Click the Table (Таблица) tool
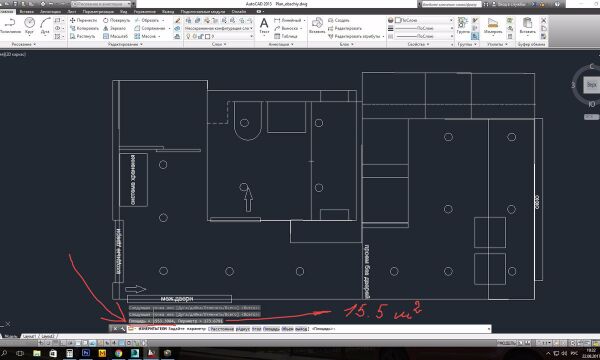600x360 pixels. (286, 36)
